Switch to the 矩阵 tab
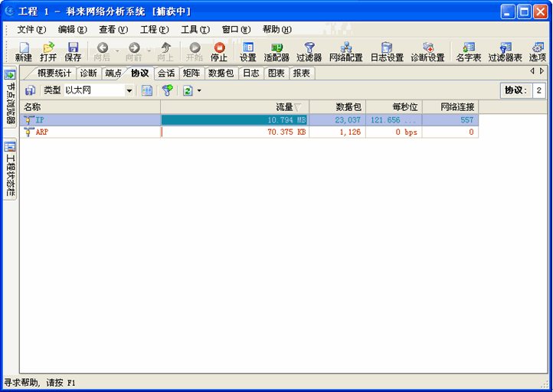The height and width of the screenshot is (392, 553). [x=191, y=73]
